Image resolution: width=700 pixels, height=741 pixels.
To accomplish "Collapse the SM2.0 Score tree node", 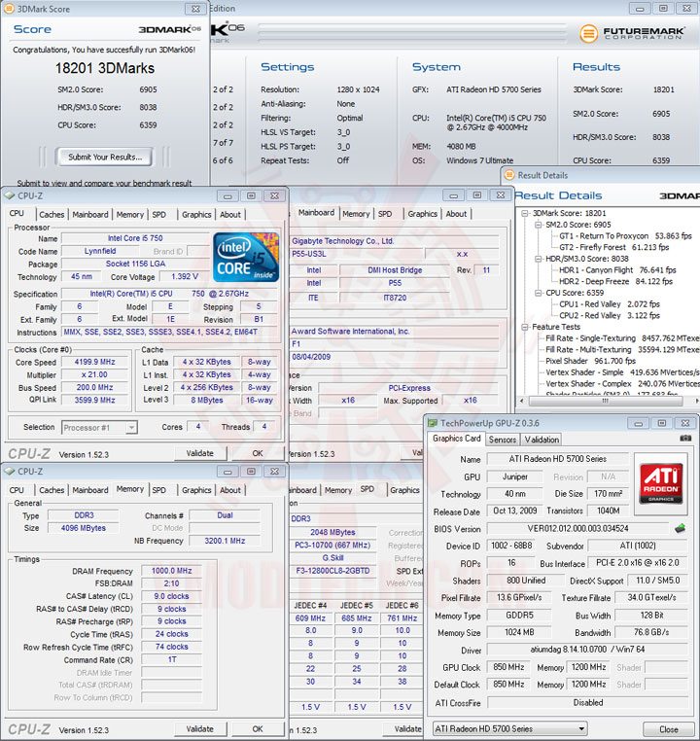I will tap(538, 225).
